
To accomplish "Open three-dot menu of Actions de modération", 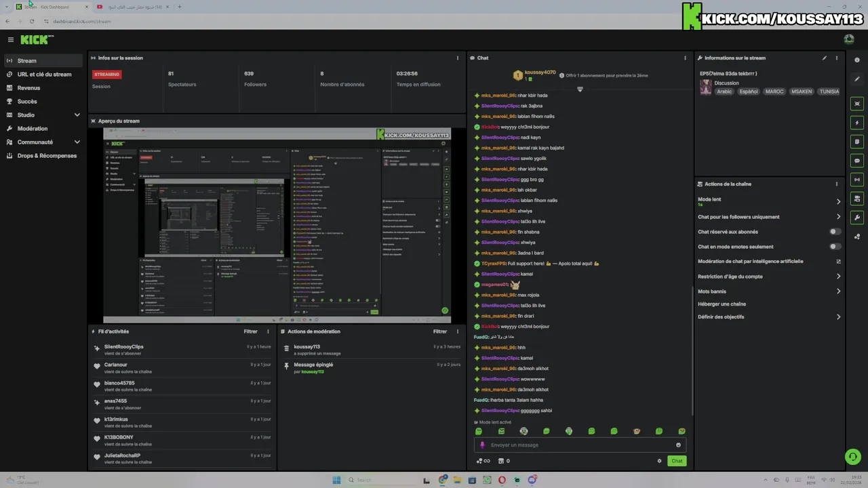I will click(457, 331).
